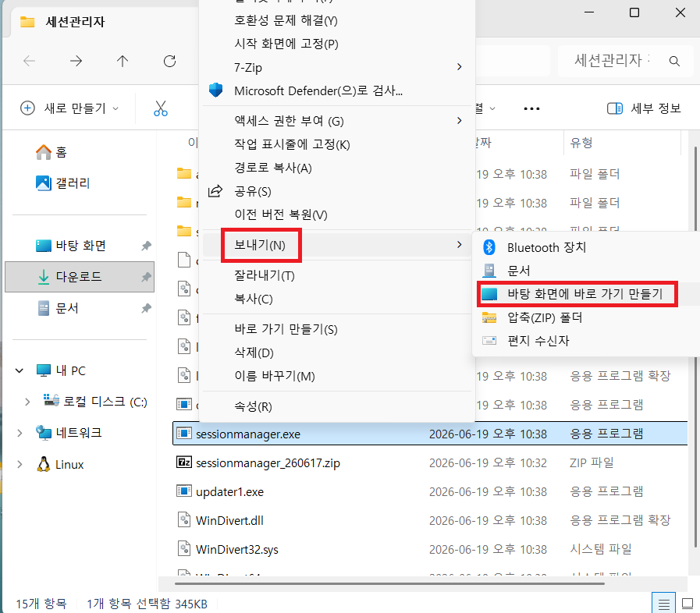This screenshot has height=613, width=700.
Task: Send to 편지 수신자
Action: pos(585,341)
